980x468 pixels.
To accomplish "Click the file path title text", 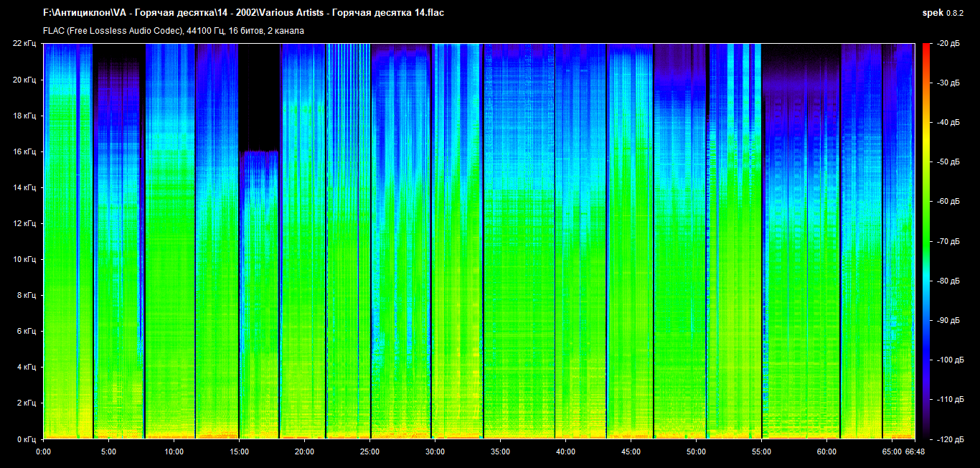I will [243, 13].
